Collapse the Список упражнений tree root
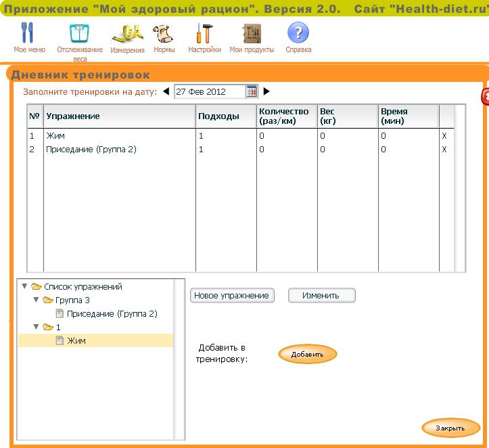Screen dimensions: 489x448 [x=25, y=286]
